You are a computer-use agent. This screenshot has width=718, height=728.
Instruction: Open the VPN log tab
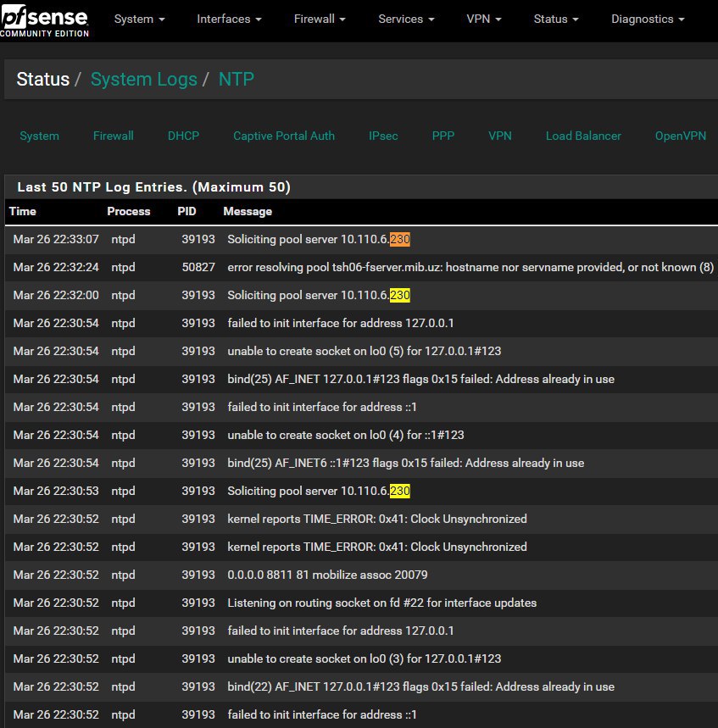[x=500, y=136]
